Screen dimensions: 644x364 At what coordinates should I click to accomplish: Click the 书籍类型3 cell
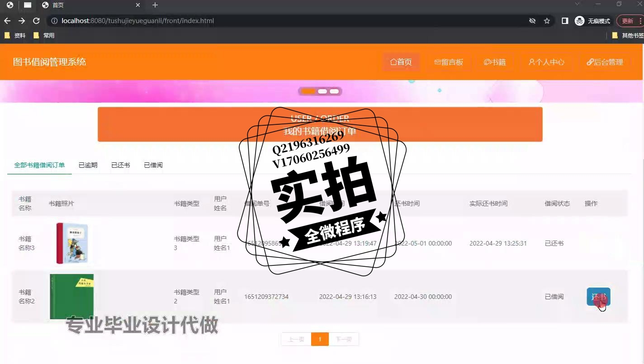pyautogui.click(x=186, y=243)
